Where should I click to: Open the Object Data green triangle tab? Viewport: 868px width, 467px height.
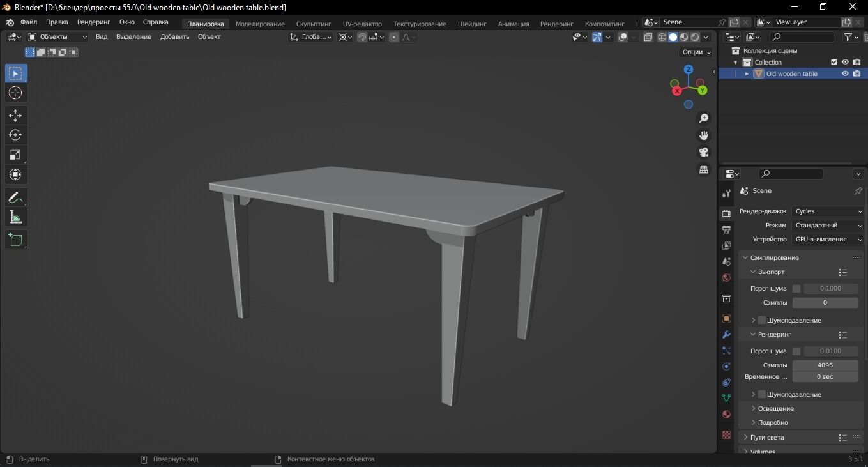(726, 398)
